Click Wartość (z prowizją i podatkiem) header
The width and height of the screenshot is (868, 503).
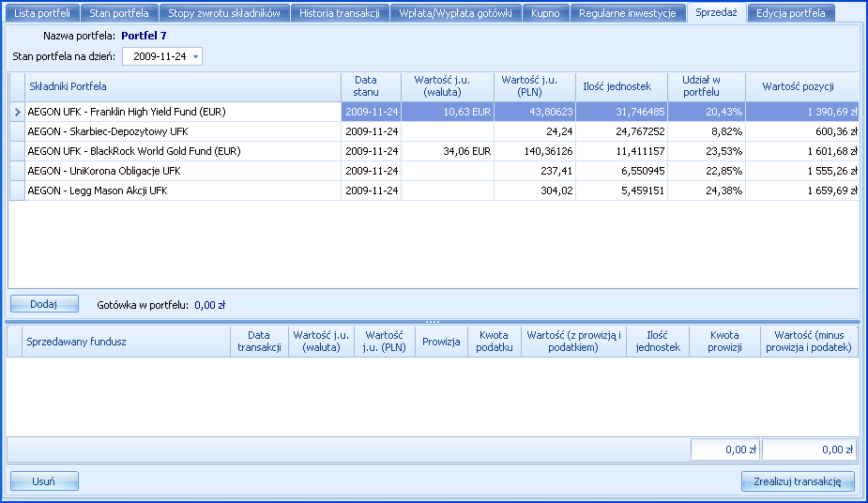click(573, 342)
